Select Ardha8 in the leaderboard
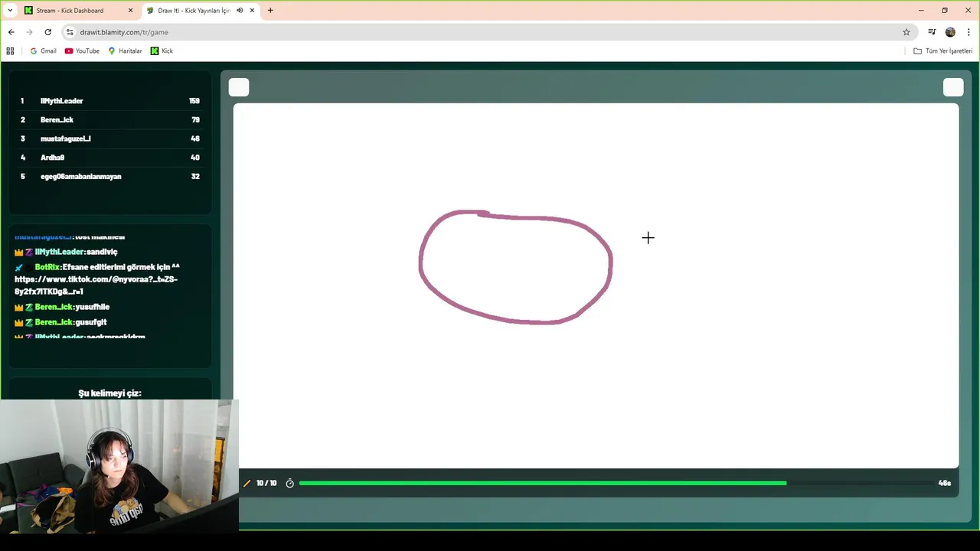The height and width of the screenshot is (551, 980). (52, 158)
